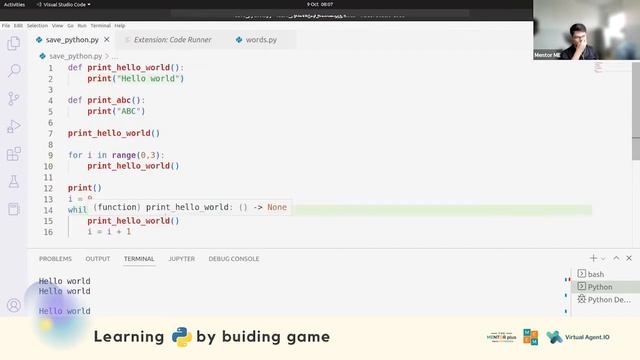Click the clock in the top bar
Screen dimensions: 640x360
[320, 4]
